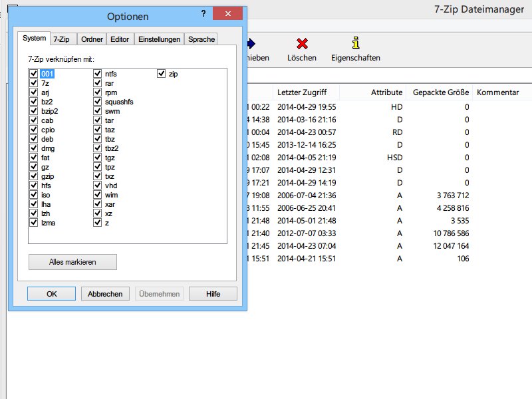Toggle the ntfs association checkbox

coord(97,74)
